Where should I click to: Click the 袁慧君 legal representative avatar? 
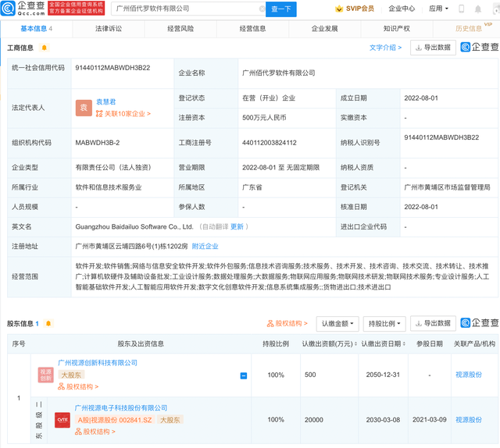pos(84,108)
